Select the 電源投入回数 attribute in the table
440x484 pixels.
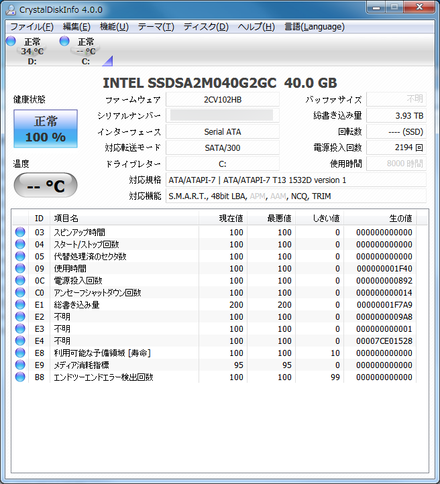pyautogui.click(x=78, y=280)
